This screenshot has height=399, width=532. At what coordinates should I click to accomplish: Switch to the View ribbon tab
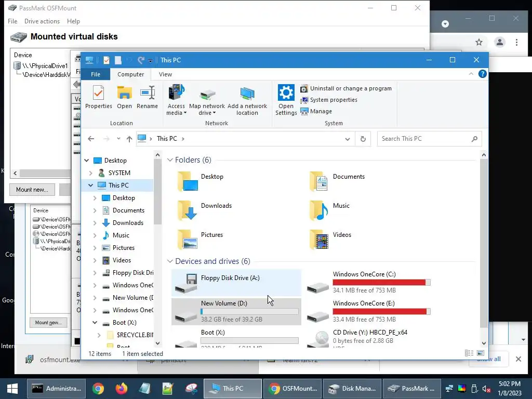point(165,74)
